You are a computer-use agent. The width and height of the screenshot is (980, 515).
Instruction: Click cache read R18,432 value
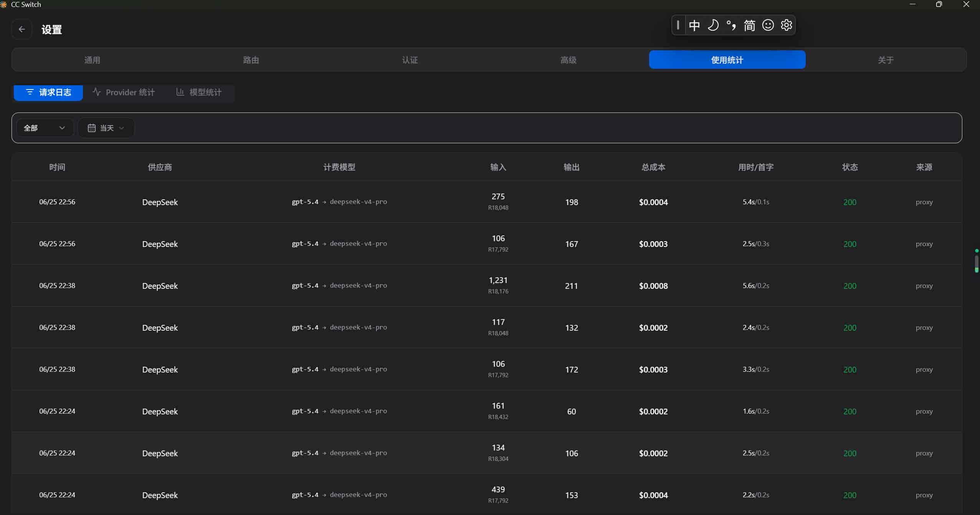pos(498,417)
